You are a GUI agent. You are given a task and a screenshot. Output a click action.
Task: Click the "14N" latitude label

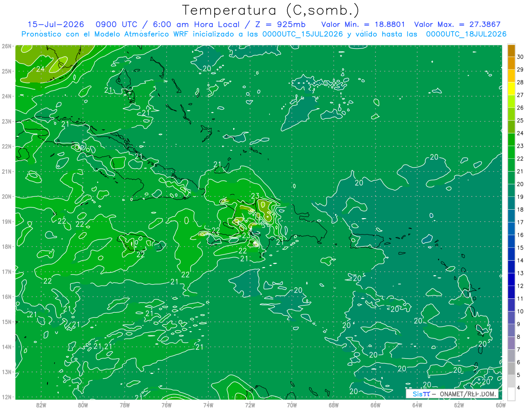[x=7, y=347]
